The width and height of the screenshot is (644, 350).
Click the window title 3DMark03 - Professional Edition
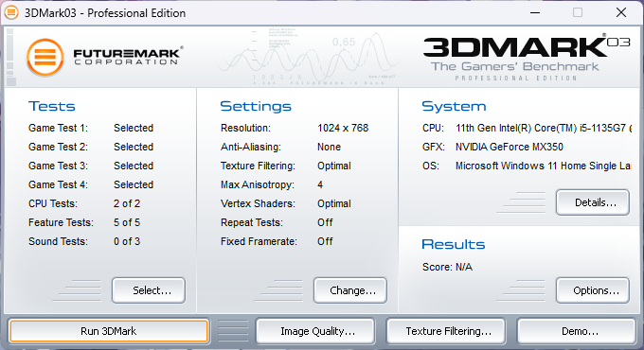pyautogui.click(x=105, y=13)
